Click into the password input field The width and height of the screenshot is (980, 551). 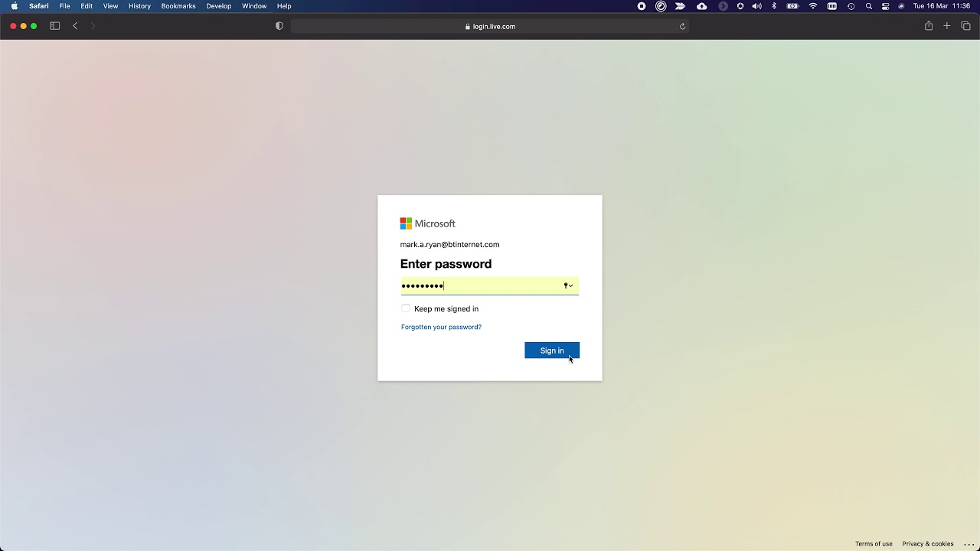tap(489, 285)
